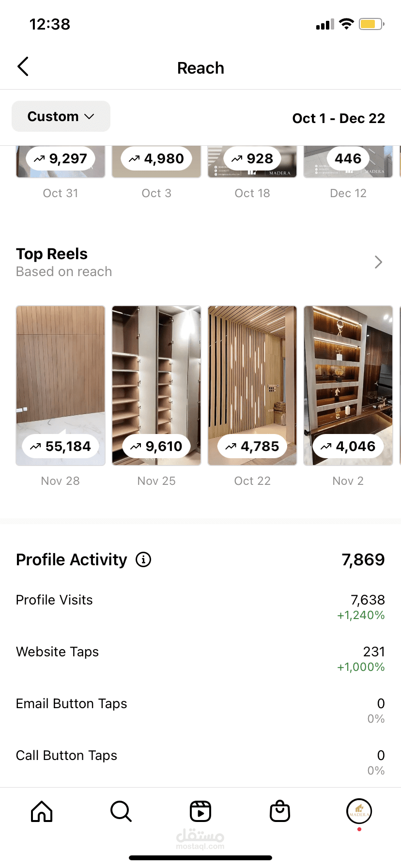The width and height of the screenshot is (401, 868).
Task: Tap the Profile Activity info icon
Action: tap(143, 559)
